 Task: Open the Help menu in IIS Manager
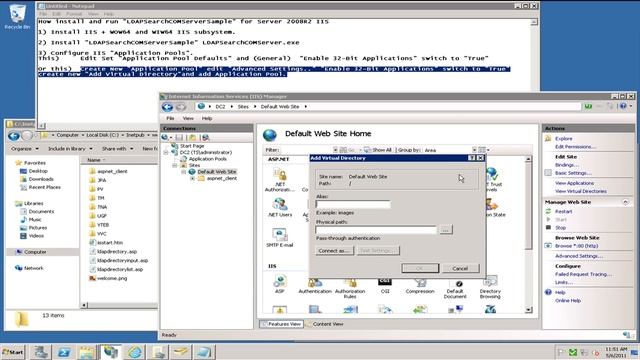pyautogui.click(x=207, y=118)
